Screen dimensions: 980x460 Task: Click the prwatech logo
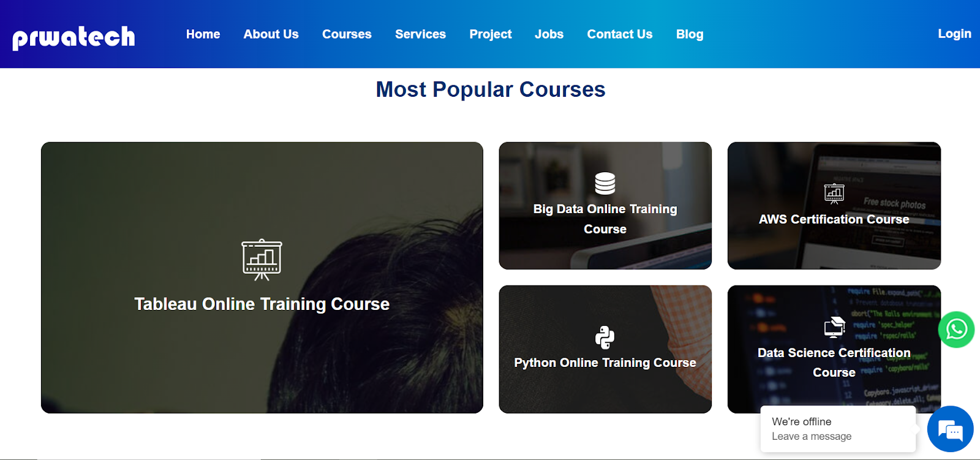pos(73,37)
